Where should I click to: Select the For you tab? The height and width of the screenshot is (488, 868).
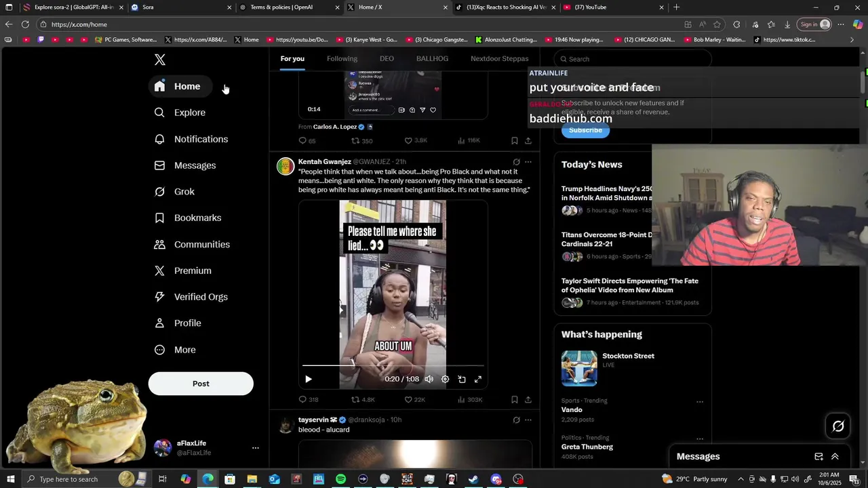point(292,58)
